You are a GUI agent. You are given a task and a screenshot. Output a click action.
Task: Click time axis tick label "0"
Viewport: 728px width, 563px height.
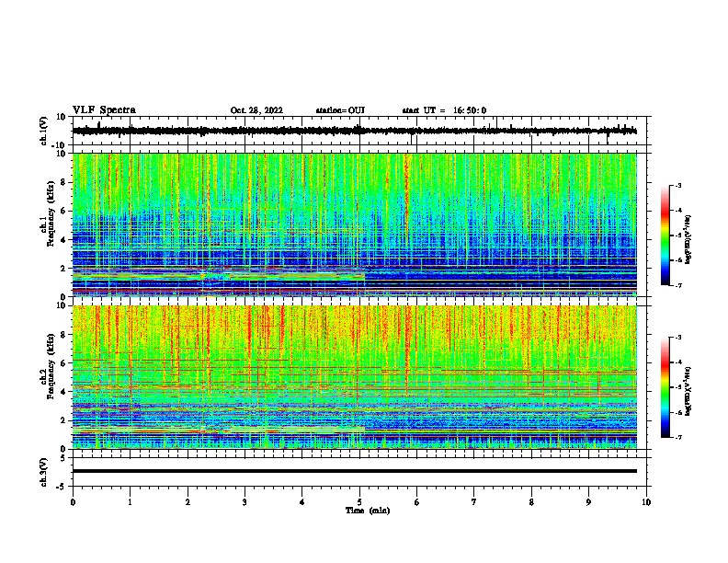pyautogui.click(x=73, y=502)
